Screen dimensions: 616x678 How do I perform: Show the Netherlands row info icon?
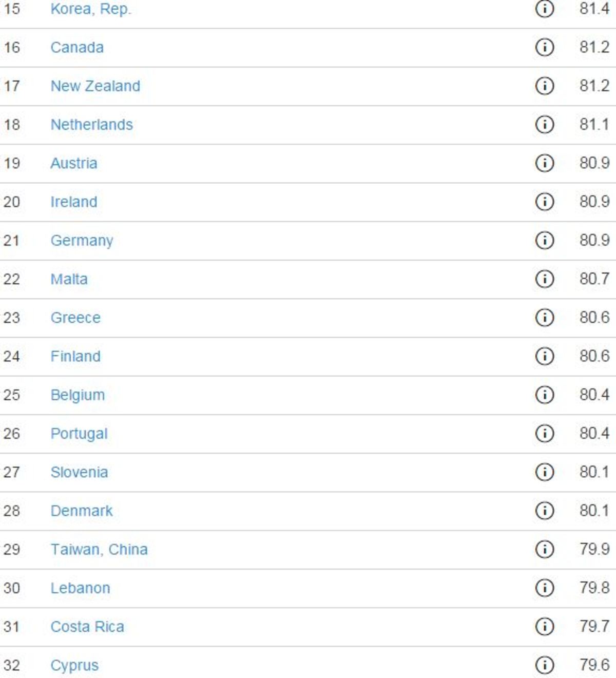(545, 124)
